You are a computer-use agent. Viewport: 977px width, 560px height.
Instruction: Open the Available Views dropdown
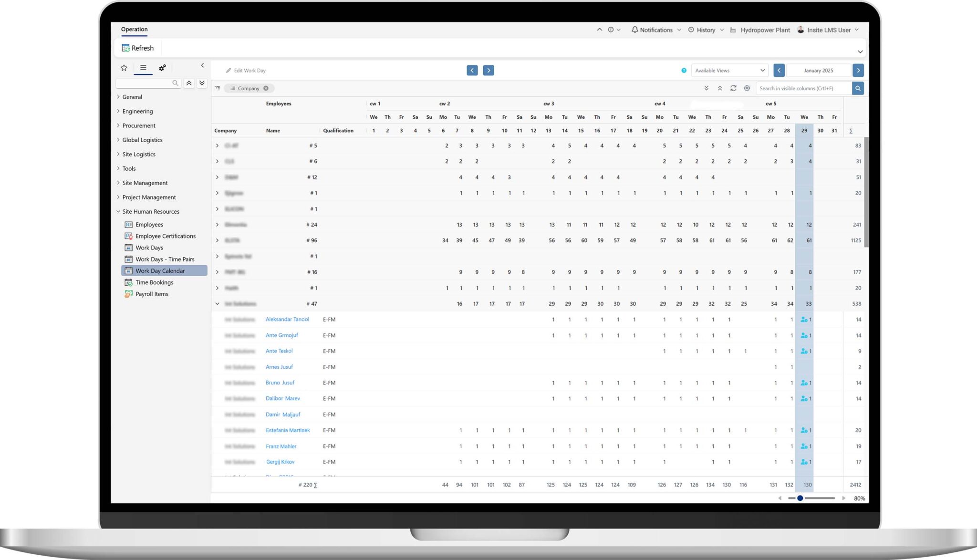coord(729,70)
